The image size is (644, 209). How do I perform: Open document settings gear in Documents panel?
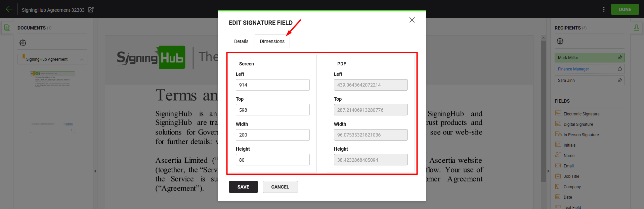pyautogui.click(x=23, y=43)
